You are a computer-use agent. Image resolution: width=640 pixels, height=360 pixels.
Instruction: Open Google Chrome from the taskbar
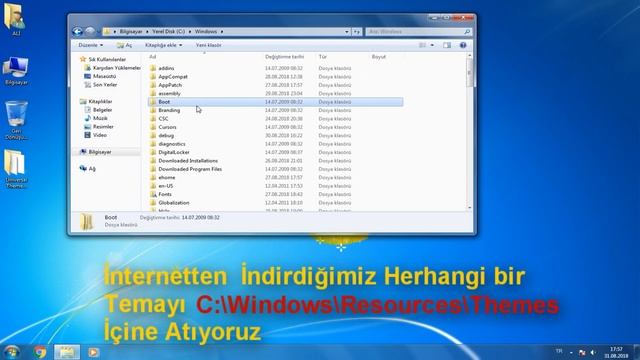[x=40, y=352]
